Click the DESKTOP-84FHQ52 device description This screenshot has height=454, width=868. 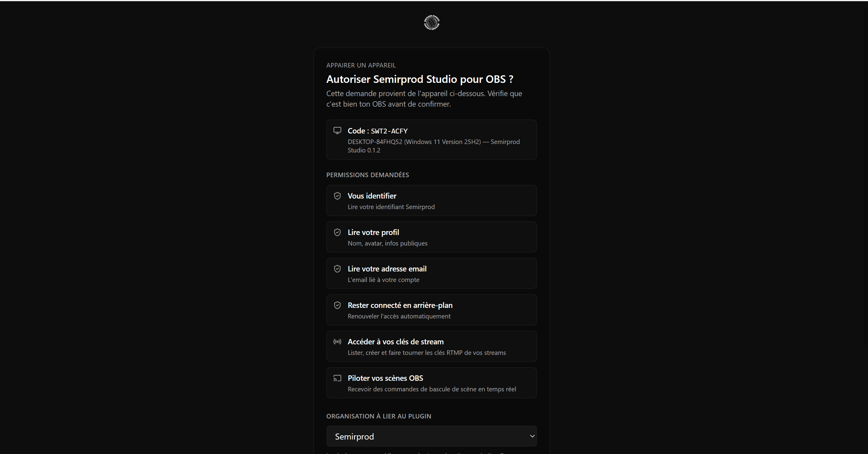pos(434,146)
